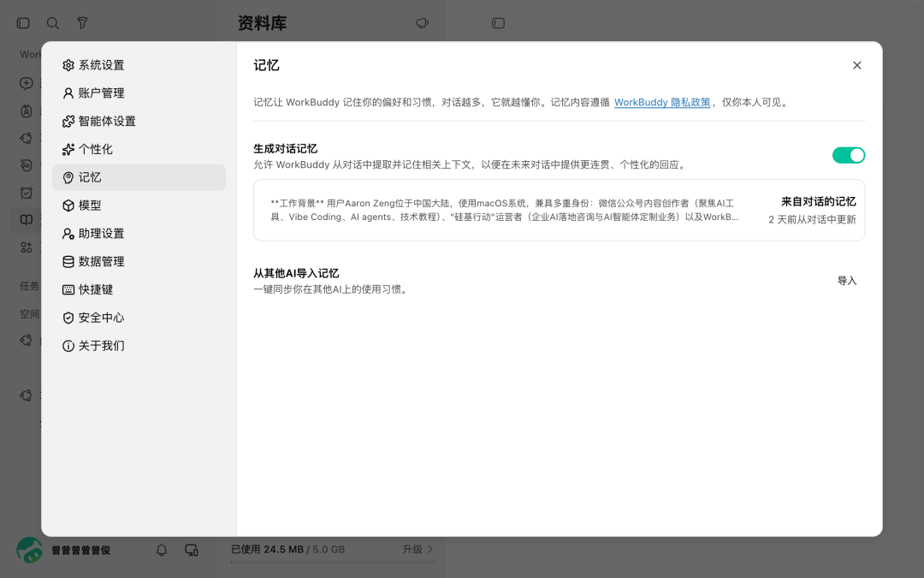Click 导入 to import memory

click(847, 281)
